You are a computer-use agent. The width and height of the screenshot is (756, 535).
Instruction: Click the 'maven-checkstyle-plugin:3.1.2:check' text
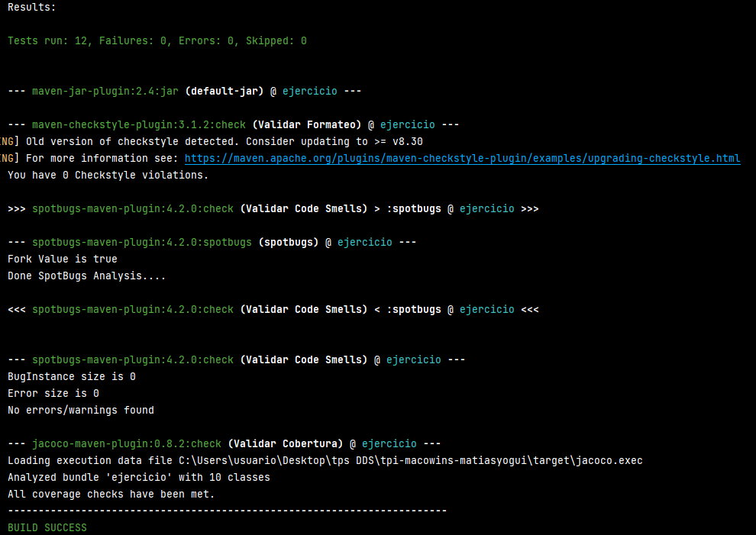click(x=139, y=125)
